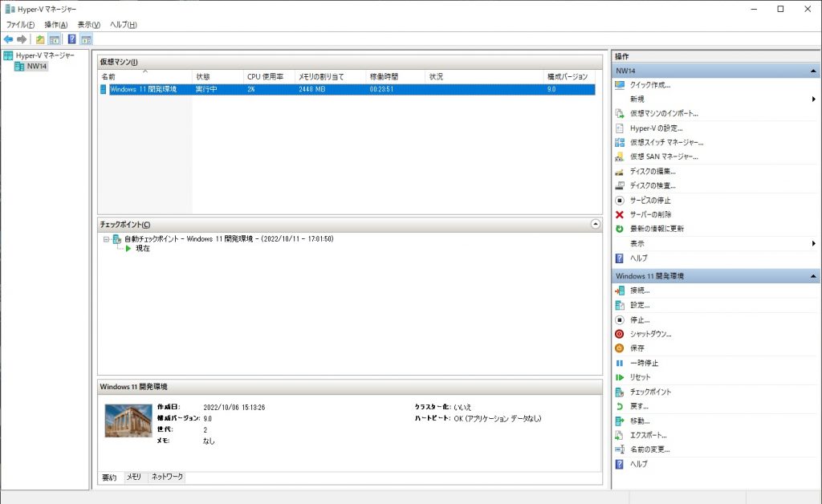The height and width of the screenshot is (504, 822).
Task: Click サービスの停止 (Stop Service)
Action: click(x=650, y=200)
